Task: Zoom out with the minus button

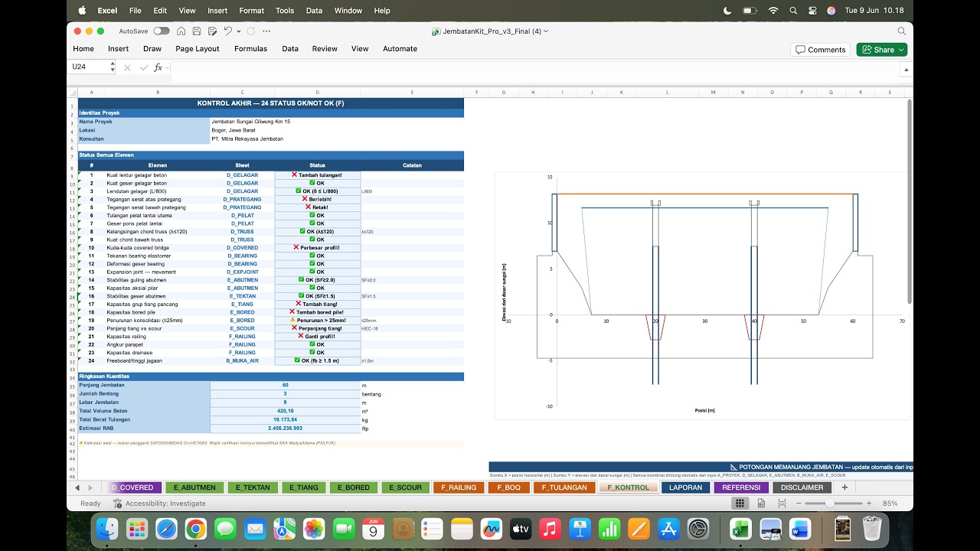Action: click(797, 504)
